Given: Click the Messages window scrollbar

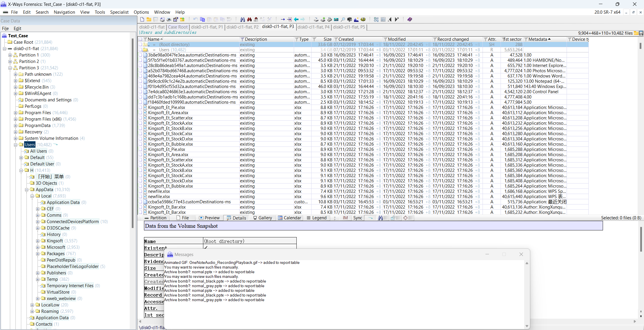Looking at the screenshot, I should point(527,294).
